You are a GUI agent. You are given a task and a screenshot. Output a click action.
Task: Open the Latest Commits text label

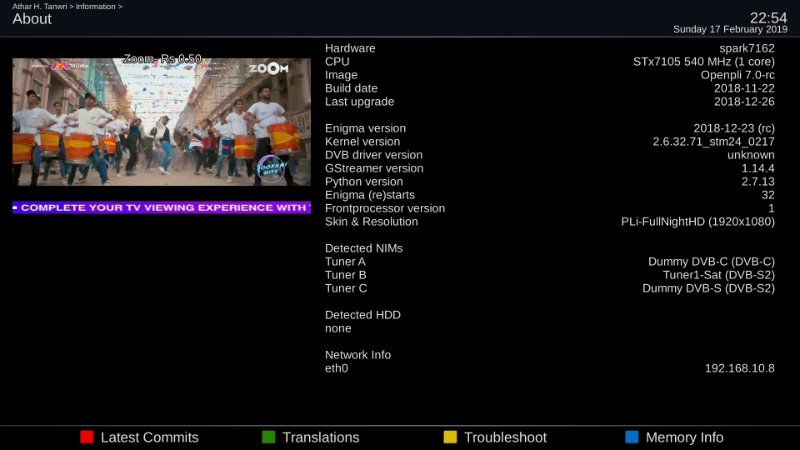coord(149,437)
